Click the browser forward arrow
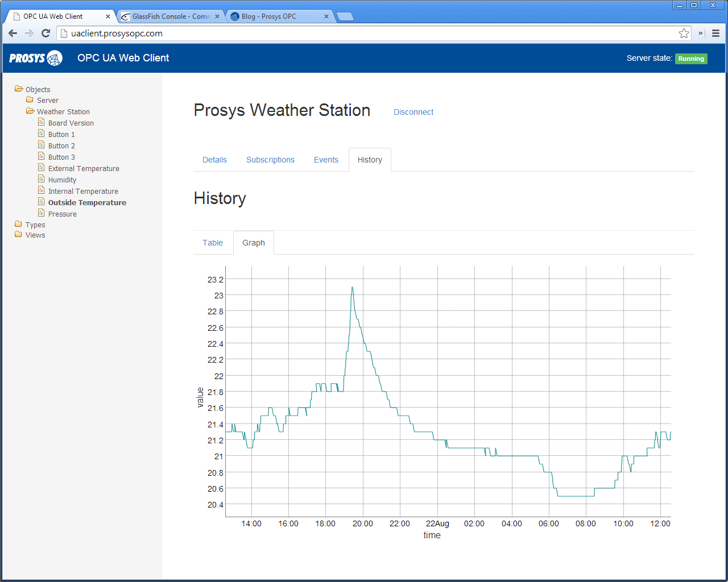The height and width of the screenshot is (582, 728). click(x=30, y=34)
